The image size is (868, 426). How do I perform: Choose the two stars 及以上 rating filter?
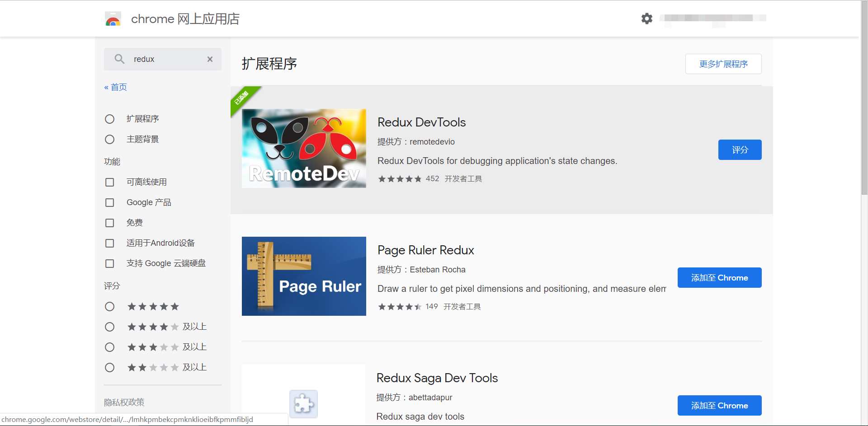110,368
